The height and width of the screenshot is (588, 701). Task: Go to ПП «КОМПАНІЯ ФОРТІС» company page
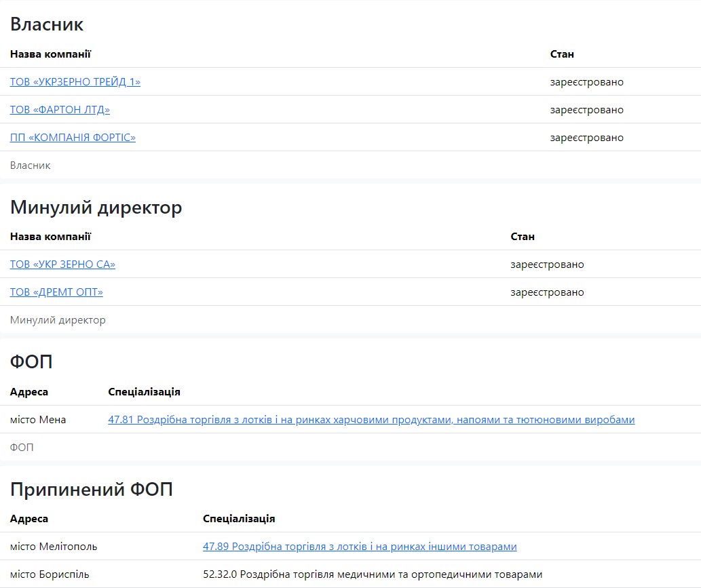point(73,138)
